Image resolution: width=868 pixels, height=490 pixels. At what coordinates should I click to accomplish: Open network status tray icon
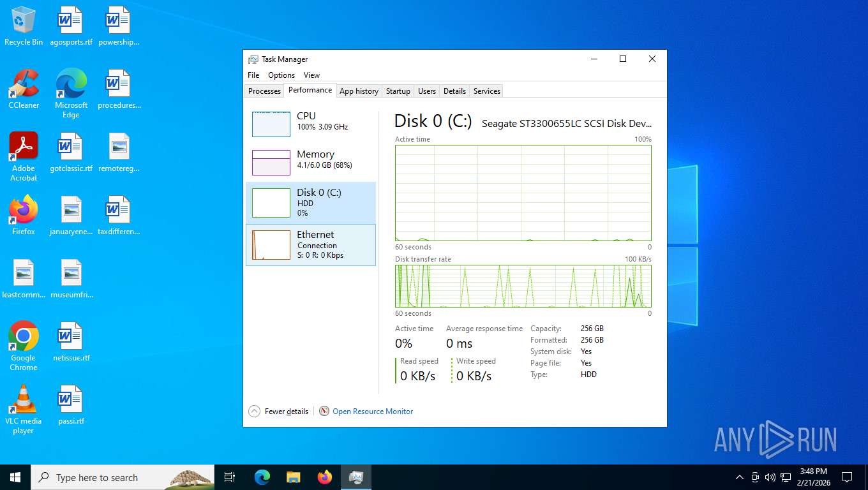pyautogui.click(x=786, y=477)
